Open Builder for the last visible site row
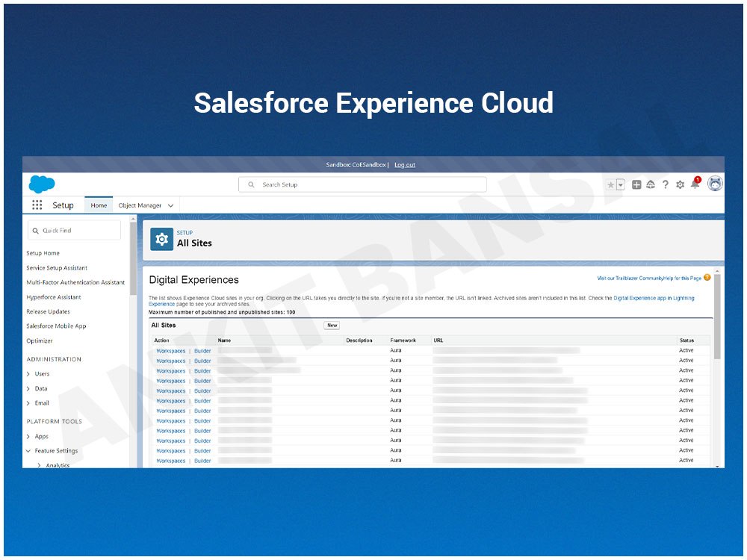The image size is (747, 560). coord(202,461)
